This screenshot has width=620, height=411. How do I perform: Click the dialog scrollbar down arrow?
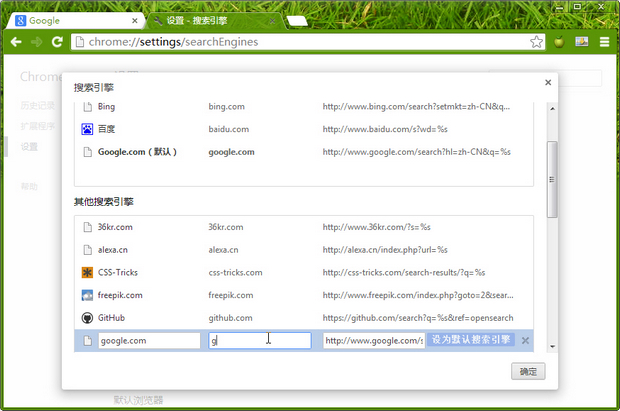(x=552, y=347)
